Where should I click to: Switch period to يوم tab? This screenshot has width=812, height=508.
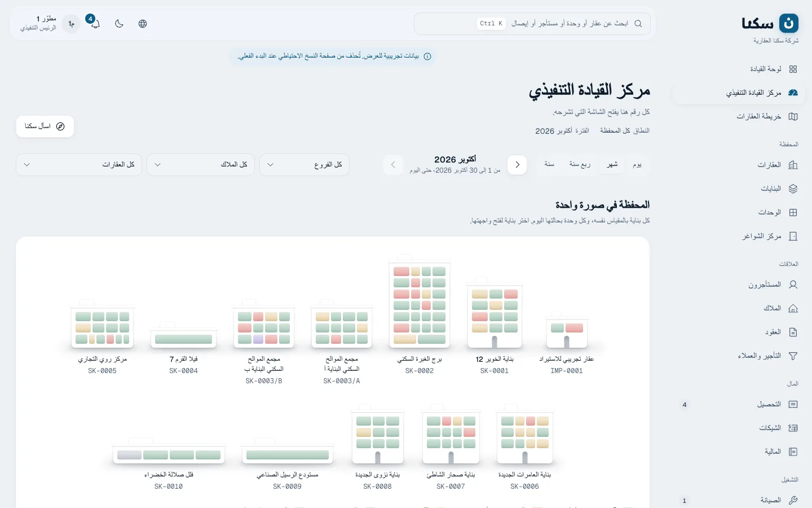tap(637, 164)
